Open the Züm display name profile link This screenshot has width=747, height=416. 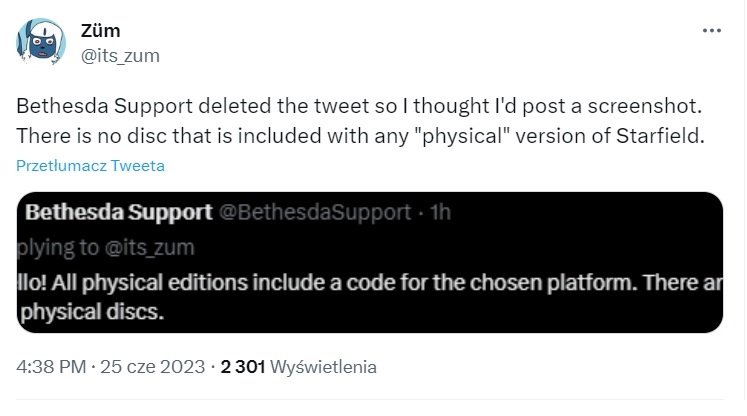(x=101, y=30)
